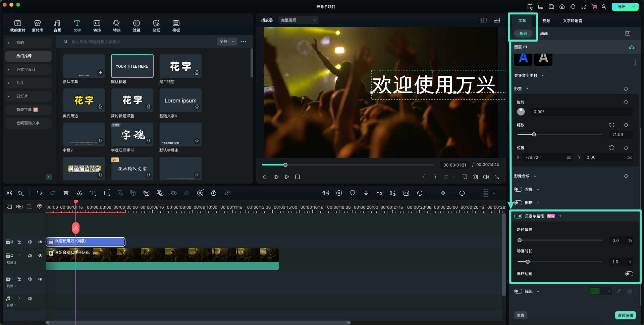Delete the selected clip with trash icon
The image size is (644, 325).
[x=66, y=193]
